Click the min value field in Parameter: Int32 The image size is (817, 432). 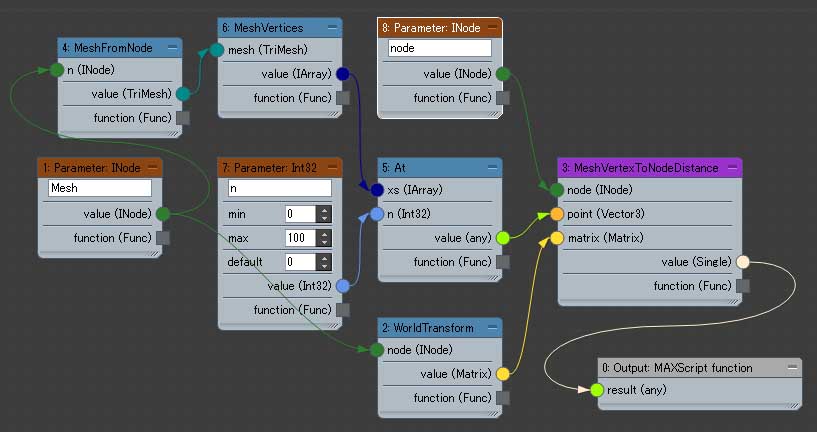click(x=301, y=214)
